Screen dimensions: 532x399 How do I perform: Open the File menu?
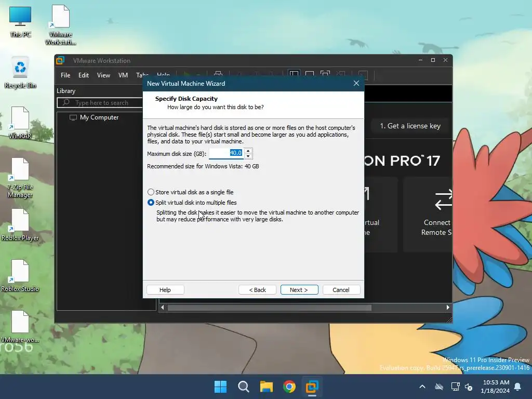point(65,75)
